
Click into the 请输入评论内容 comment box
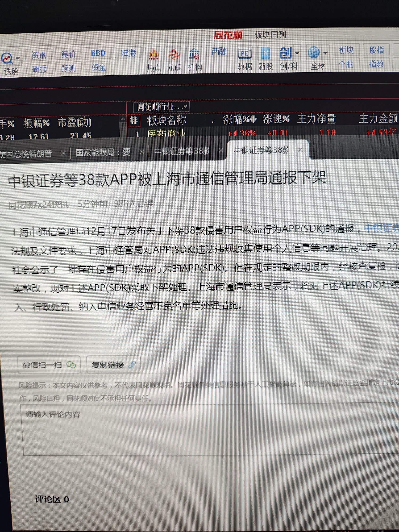pos(210,429)
